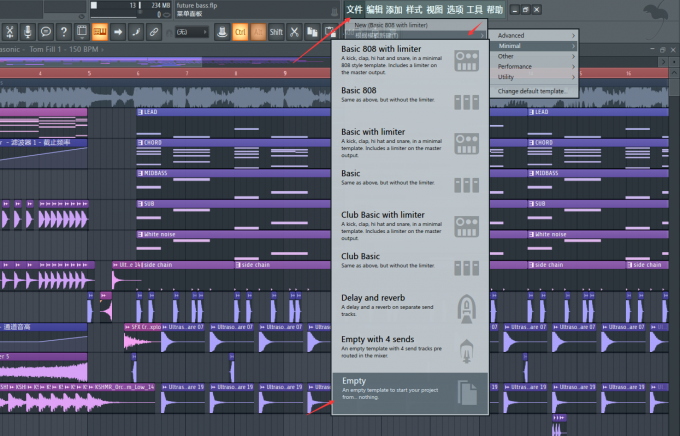The height and width of the screenshot is (436, 680).
Task: Click the stamp tool icon
Action: point(222,32)
